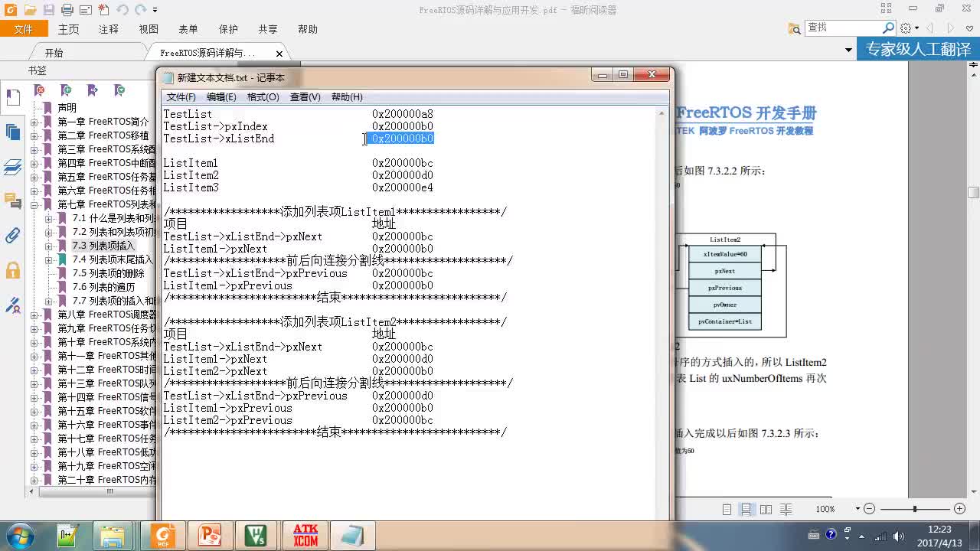
Task: Switch to the 主页 ribbon tab
Action: 68,29
